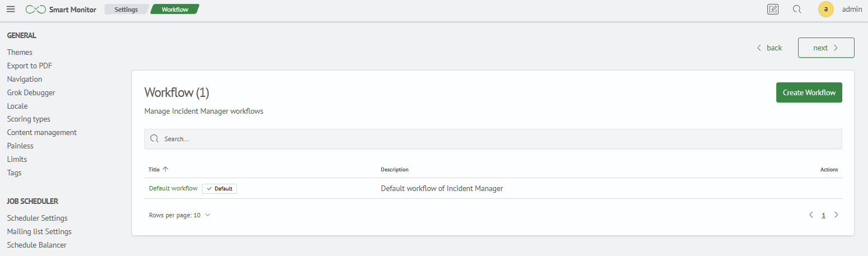Click the Workflow (1) page heading
This screenshot has height=256, width=868.
(x=177, y=92)
